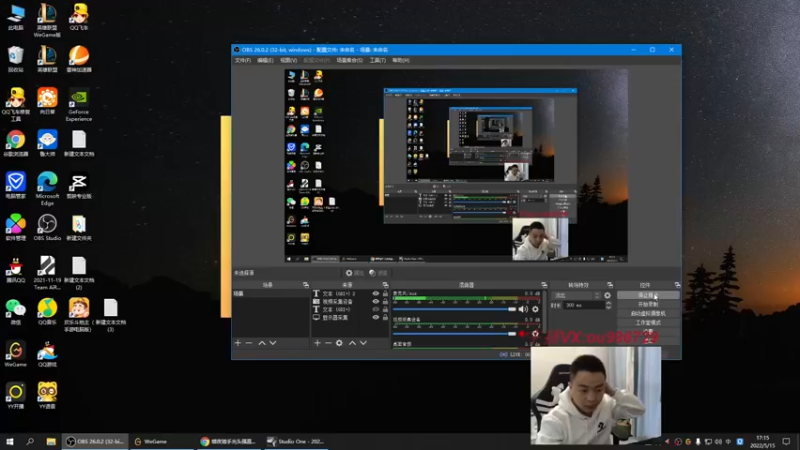
Task: Click the Start Virtual Camera button
Action: (648, 313)
